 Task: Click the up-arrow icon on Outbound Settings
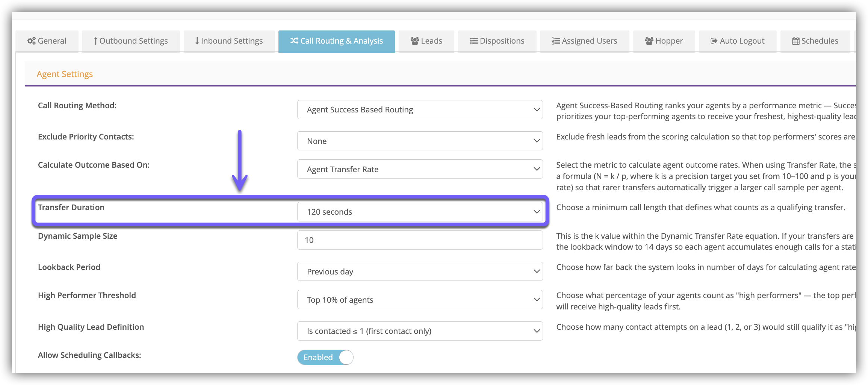(96, 41)
